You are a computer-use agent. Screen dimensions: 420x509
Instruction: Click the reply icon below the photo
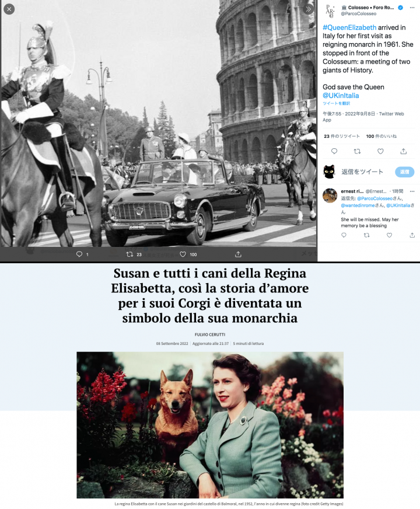[x=79, y=254]
